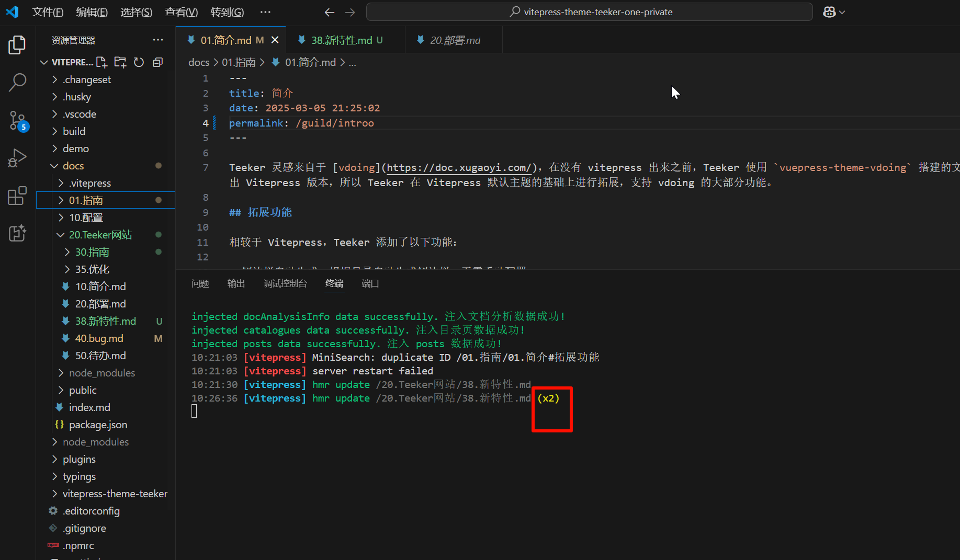Open the Copilot dropdown arrow
Viewport: 960px width, 560px height.
tap(842, 12)
